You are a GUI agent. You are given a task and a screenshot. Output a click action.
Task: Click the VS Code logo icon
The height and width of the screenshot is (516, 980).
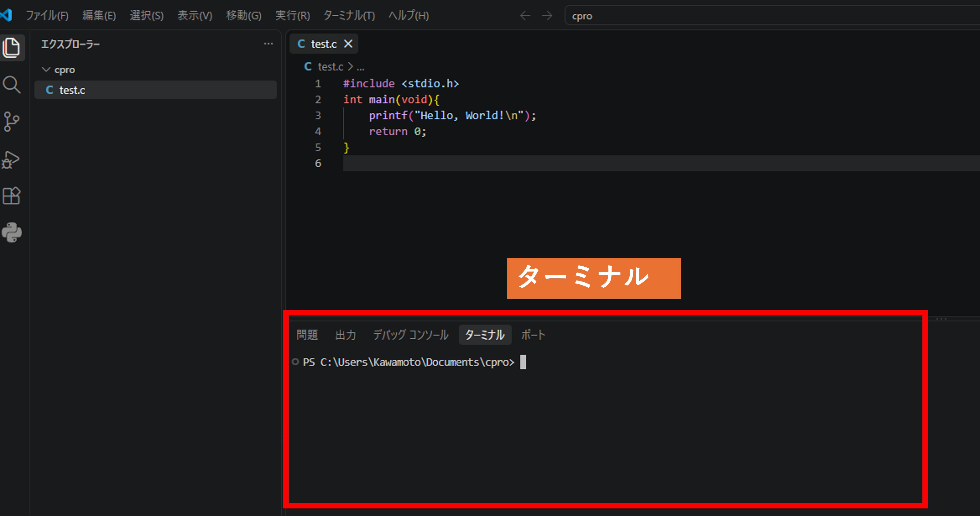tap(6, 15)
